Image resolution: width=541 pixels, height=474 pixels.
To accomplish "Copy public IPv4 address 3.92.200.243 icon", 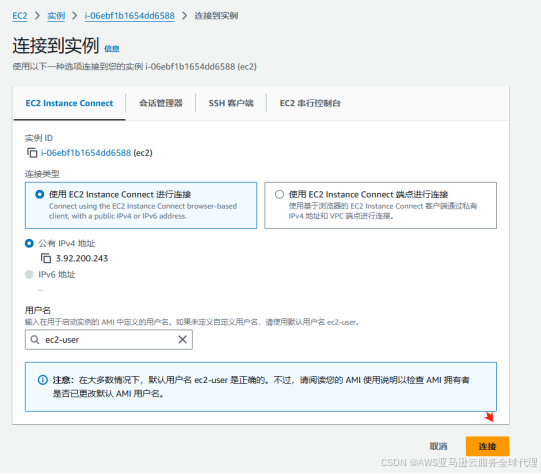I will click(x=46, y=258).
